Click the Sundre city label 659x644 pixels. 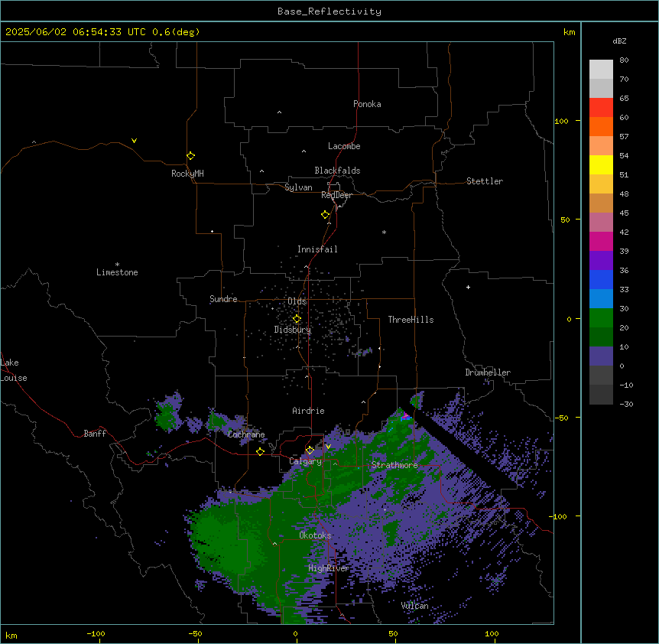[223, 299]
